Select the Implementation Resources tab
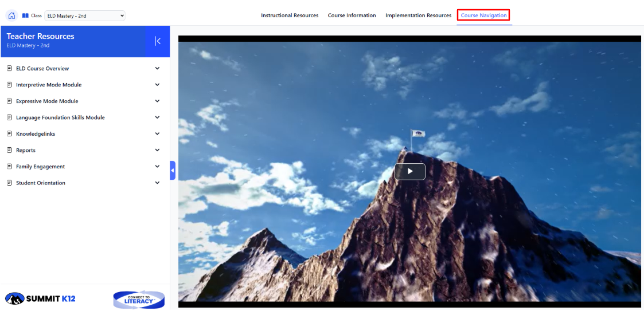The width and height of the screenshot is (644, 315). point(418,15)
